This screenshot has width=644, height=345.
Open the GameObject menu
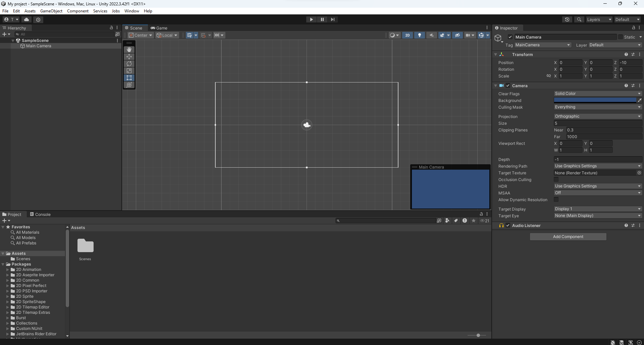click(51, 11)
